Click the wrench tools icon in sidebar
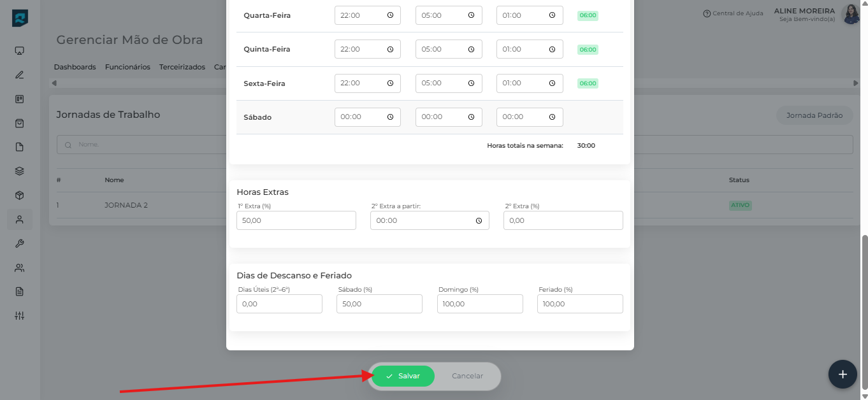Image resolution: width=868 pixels, height=400 pixels. coord(19,243)
